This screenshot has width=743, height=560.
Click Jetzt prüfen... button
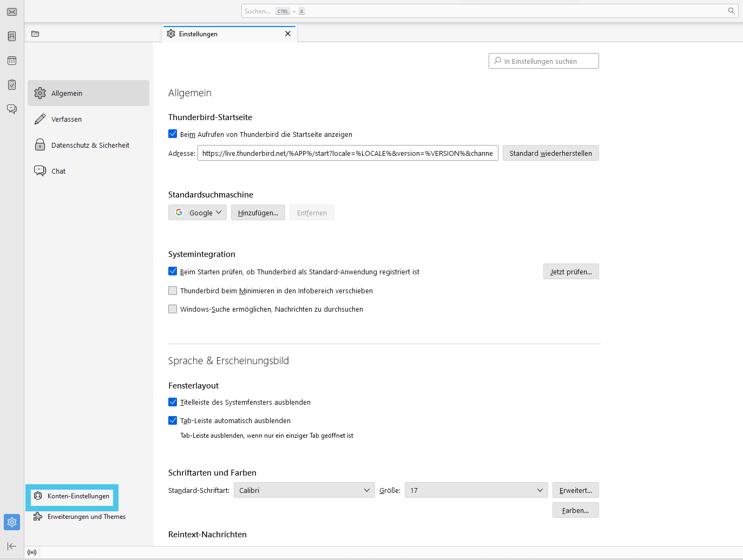[x=571, y=272]
